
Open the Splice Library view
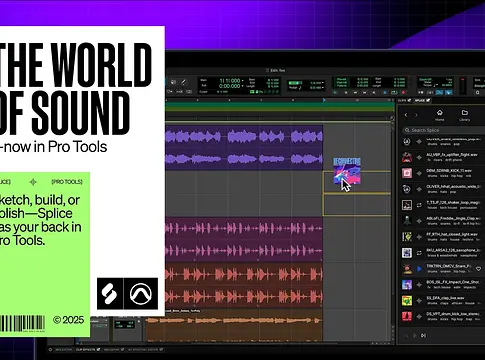[465, 115]
